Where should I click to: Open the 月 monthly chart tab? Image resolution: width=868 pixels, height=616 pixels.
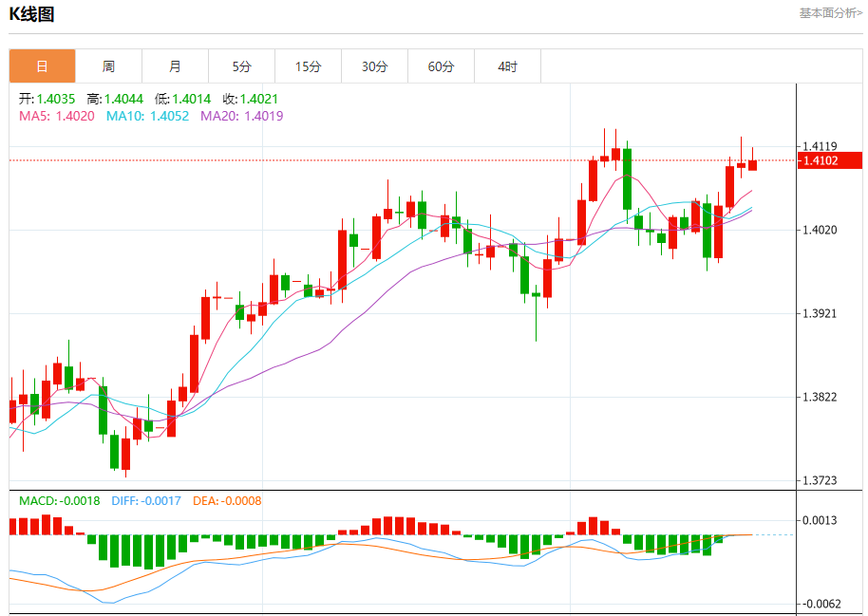(x=175, y=66)
